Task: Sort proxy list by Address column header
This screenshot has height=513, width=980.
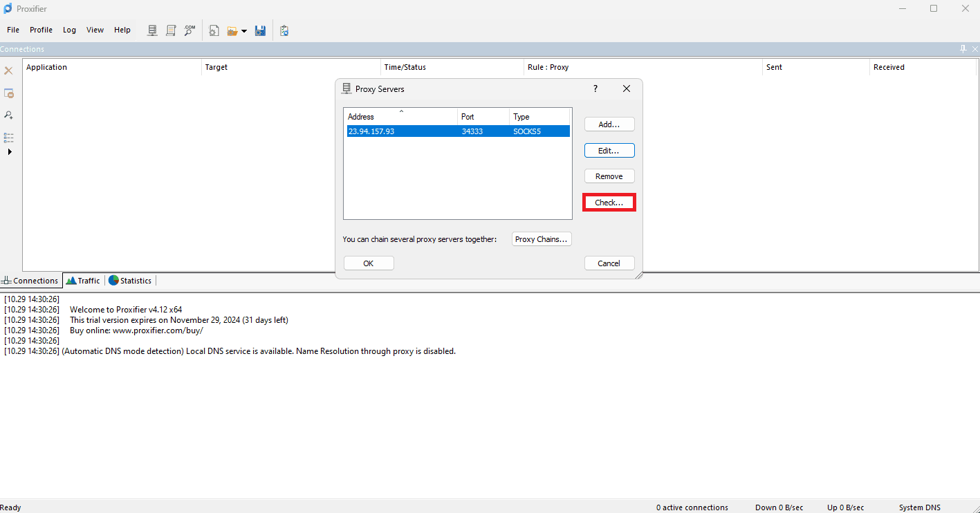Action: [401, 117]
